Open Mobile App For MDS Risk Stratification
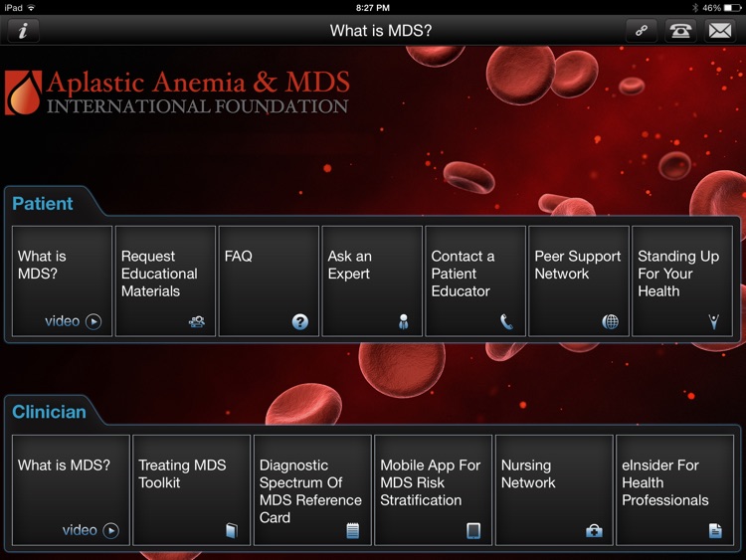The height and width of the screenshot is (560, 746). (x=434, y=489)
